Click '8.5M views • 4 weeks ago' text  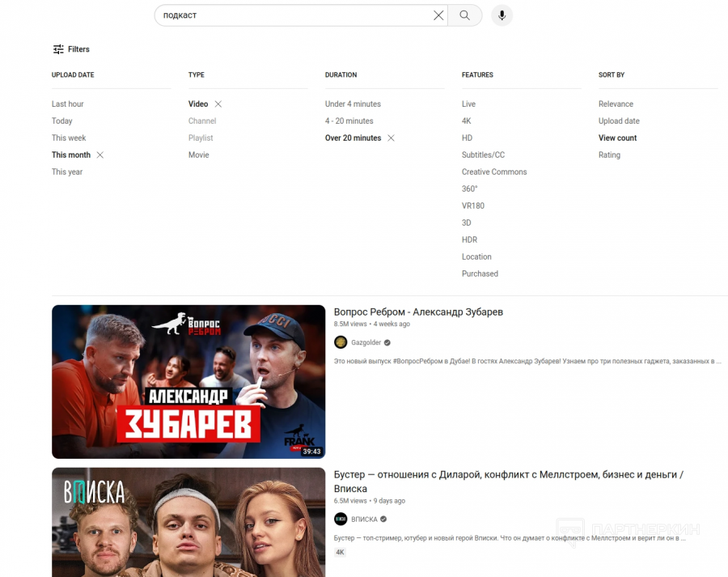(372, 325)
